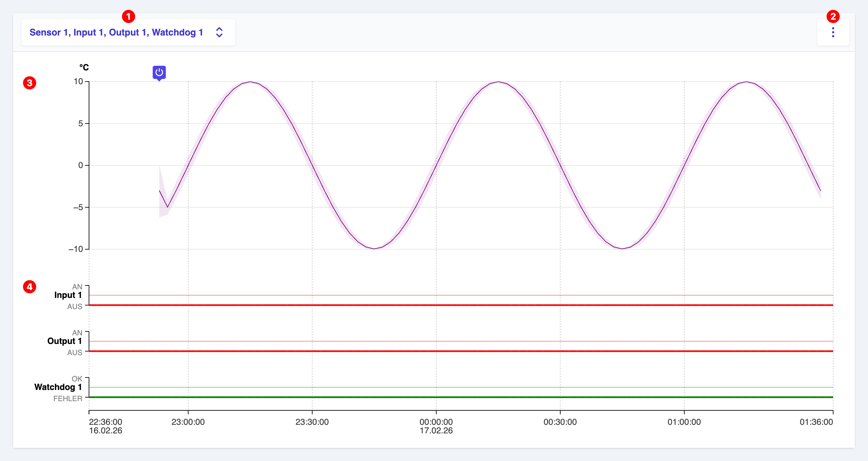Open the Sensor 1, Input 1 selector
Viewport: 868px width, 461px height.
coord(128,32)
